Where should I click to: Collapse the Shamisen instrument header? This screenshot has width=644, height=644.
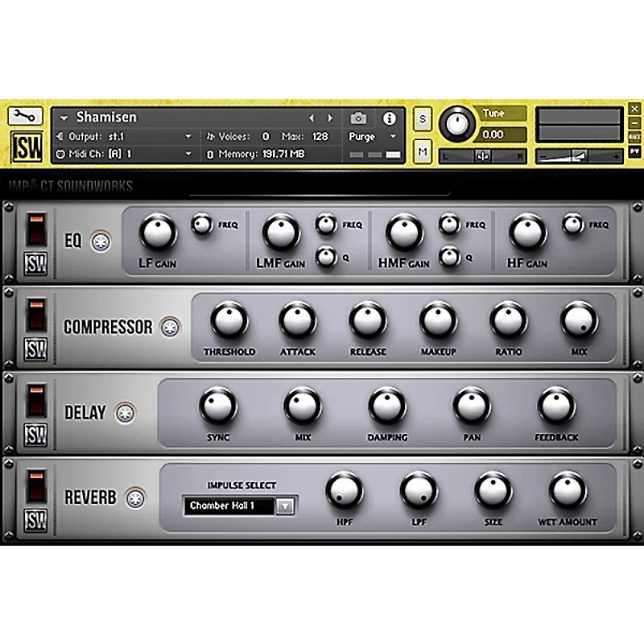pyautogui.click(x=64, y=118)
